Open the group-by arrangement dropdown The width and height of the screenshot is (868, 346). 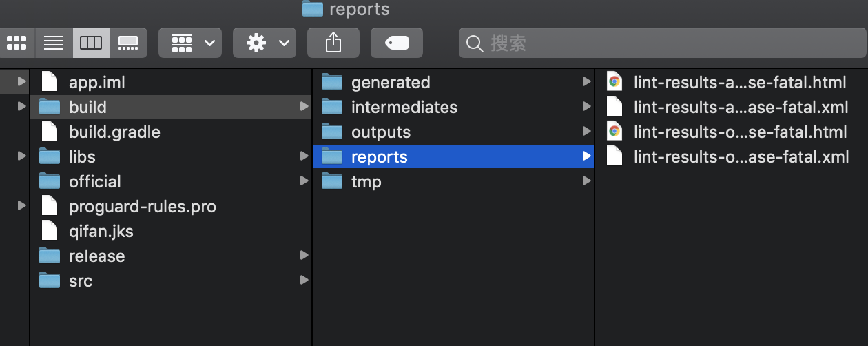pos(190,43)
